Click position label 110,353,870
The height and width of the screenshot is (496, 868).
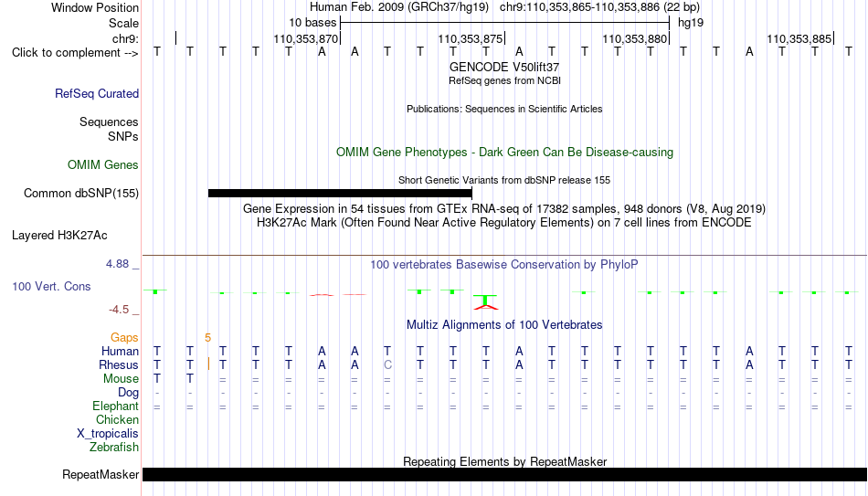click(305, 38)
